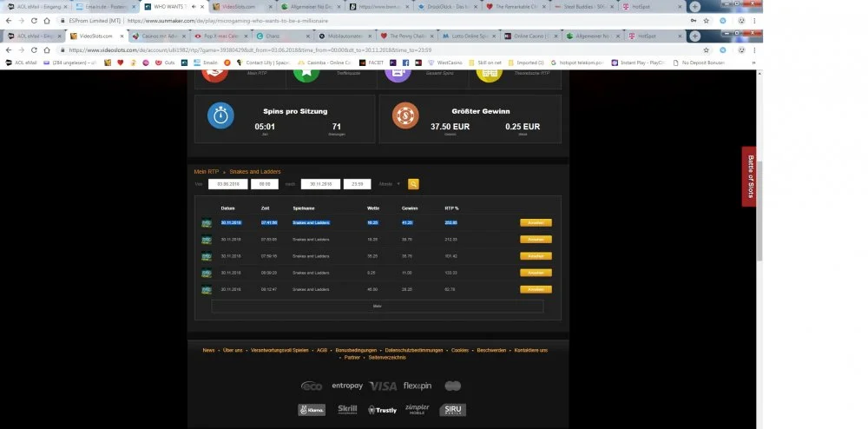Reload the sunmaker.com page in the top window
This screenshot has height=429, width=868.
[x=34, y=21]
